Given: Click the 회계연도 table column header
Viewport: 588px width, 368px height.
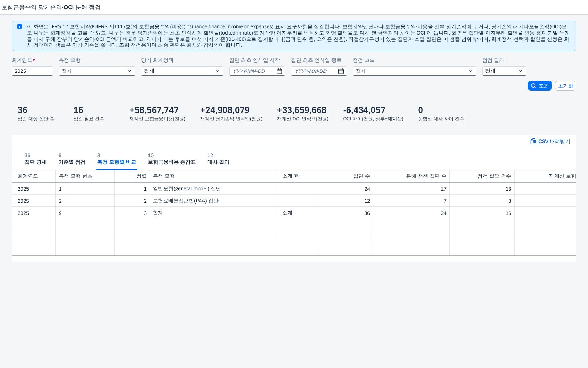Looking at the screenshot, I should point(33,176).
